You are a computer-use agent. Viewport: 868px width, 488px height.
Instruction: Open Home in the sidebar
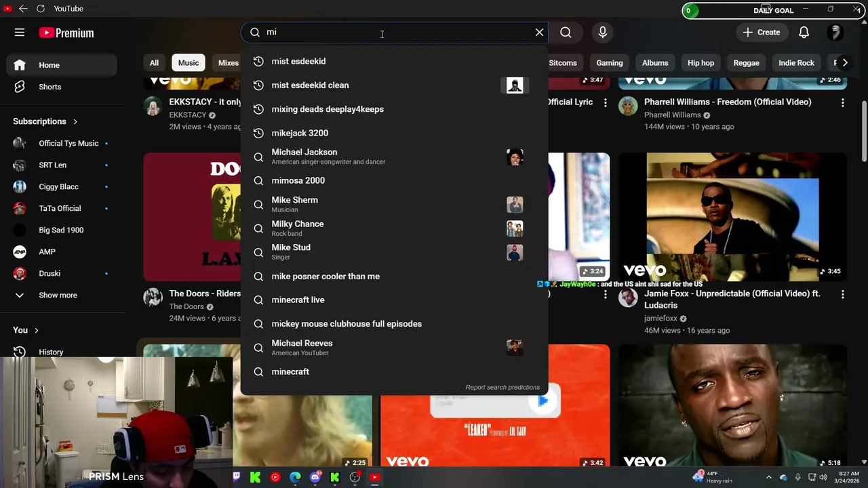tap(62, 65)
